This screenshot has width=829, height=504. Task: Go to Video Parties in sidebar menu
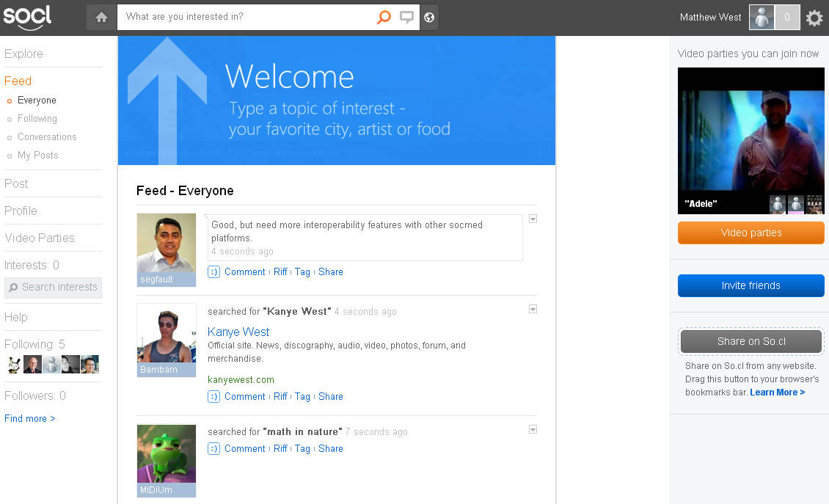[x=40, y=238]
